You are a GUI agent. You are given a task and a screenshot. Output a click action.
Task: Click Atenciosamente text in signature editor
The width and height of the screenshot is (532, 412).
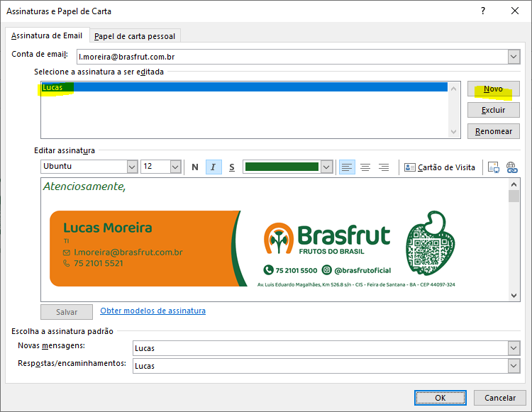coord(84,186)
